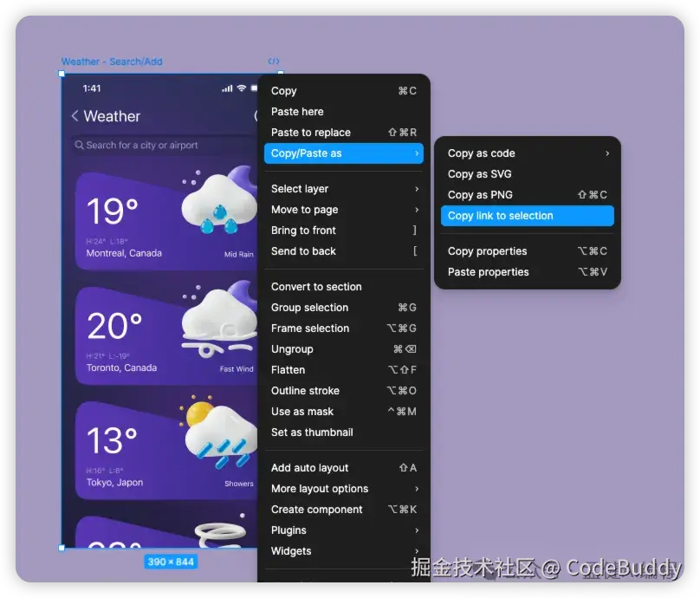This screenshot has width=700, height=598.
Task: Click the search magnifier icon
Action: coord(79,145)
